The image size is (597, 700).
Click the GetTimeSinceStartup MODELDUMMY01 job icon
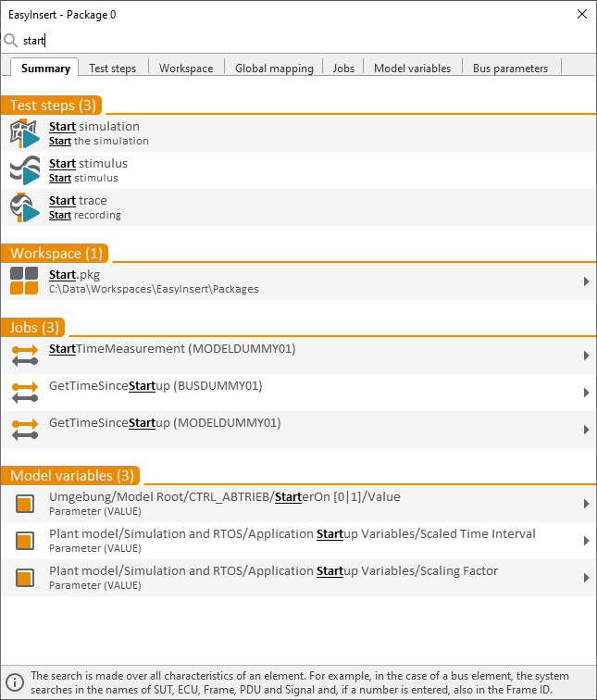(x=25, y=430)
